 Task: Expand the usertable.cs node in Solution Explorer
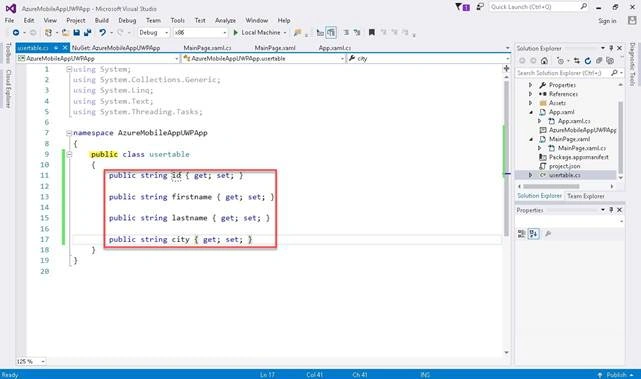(531, 175)
